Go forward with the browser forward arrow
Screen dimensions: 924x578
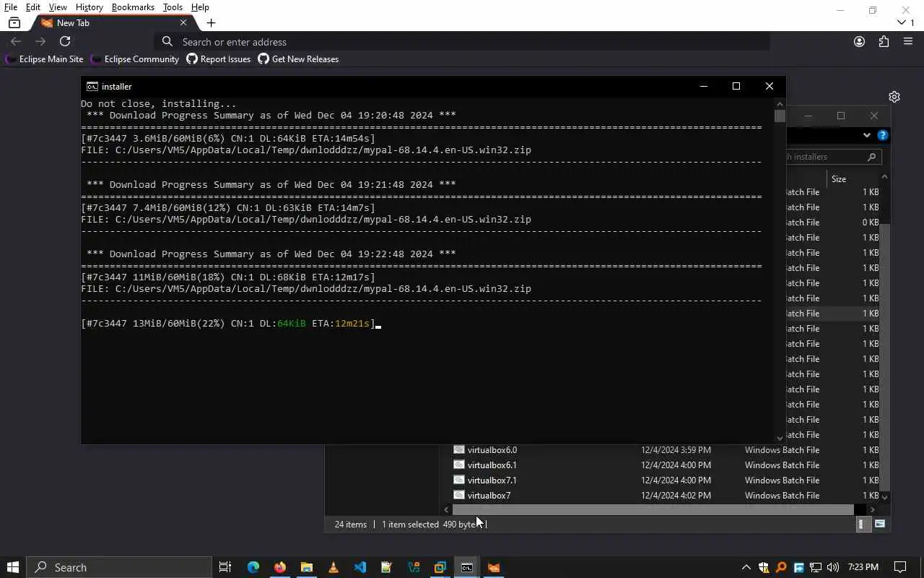pos(40,42)
